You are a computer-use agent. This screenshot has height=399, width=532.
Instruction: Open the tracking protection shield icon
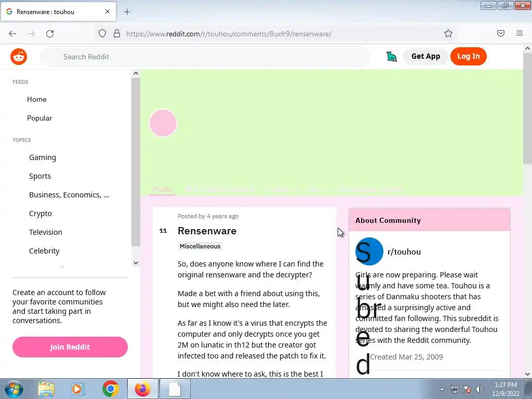(x=102, y=33)
